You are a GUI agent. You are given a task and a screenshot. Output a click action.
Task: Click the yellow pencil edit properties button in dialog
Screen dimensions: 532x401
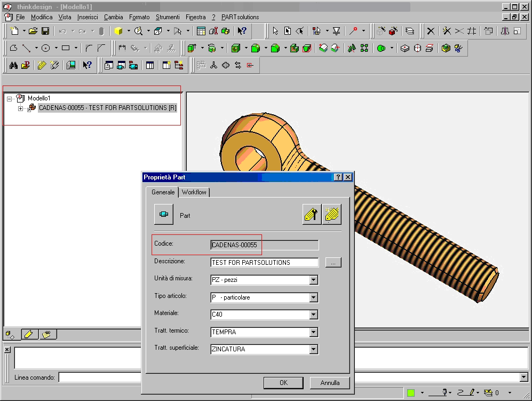point(312,214)
